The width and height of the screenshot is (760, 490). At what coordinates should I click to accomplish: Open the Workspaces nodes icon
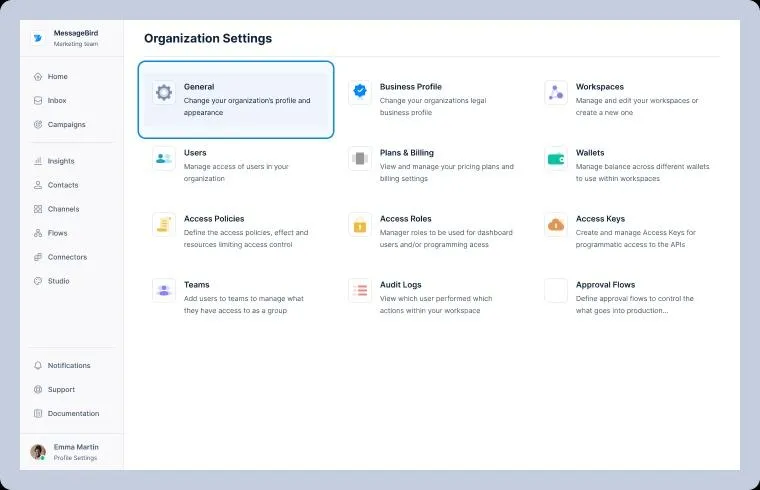[556, 92]
